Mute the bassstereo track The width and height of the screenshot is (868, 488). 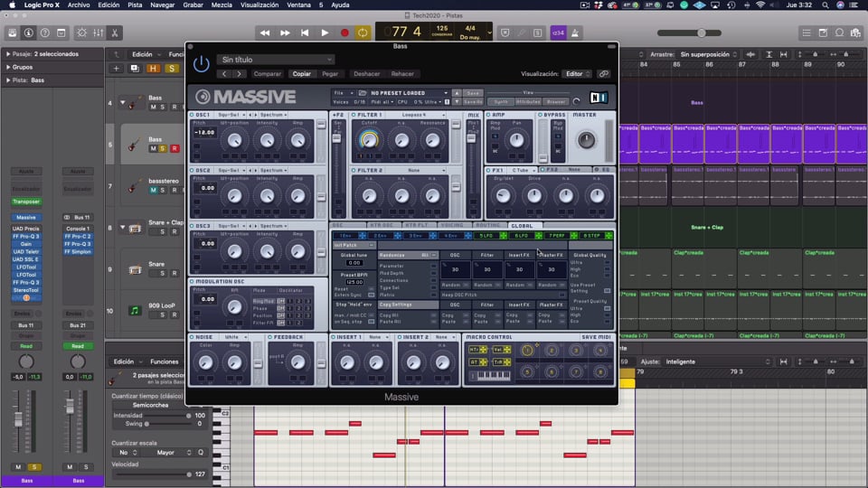tap(154, 190)
